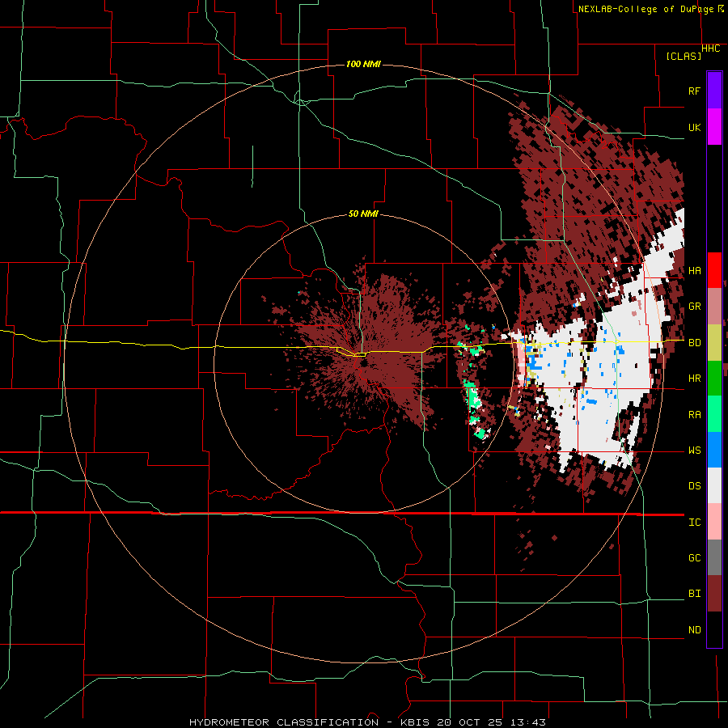Click the RF purple legend swatch
Viewport: 728px width, 728px height.
[x=714, y=91]
